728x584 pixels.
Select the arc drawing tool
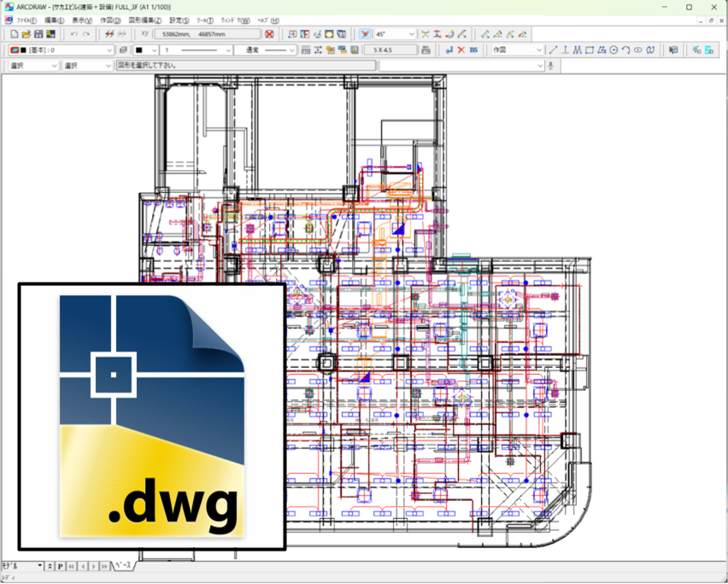click(x=625, y=50)
